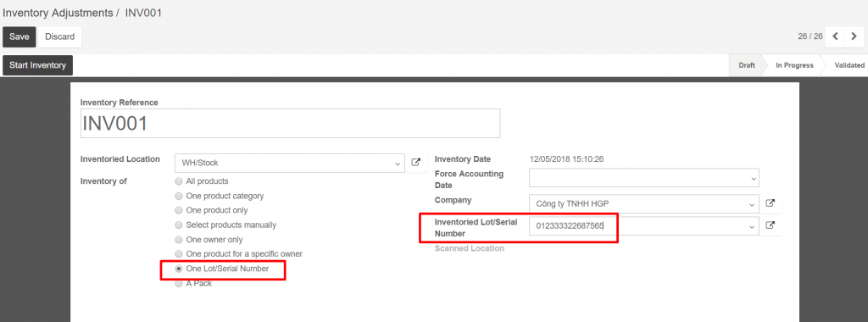Go to next record arrow
This screenshot has width=868, height=322.
coord(854,36)
